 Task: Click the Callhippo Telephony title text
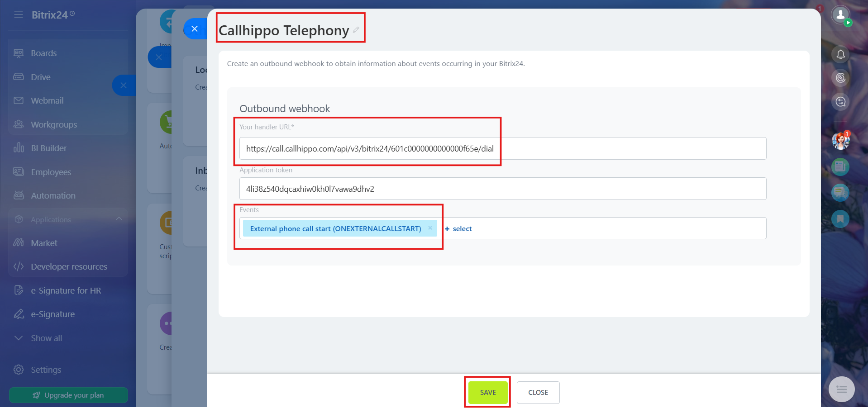click(x=284, y=30)
